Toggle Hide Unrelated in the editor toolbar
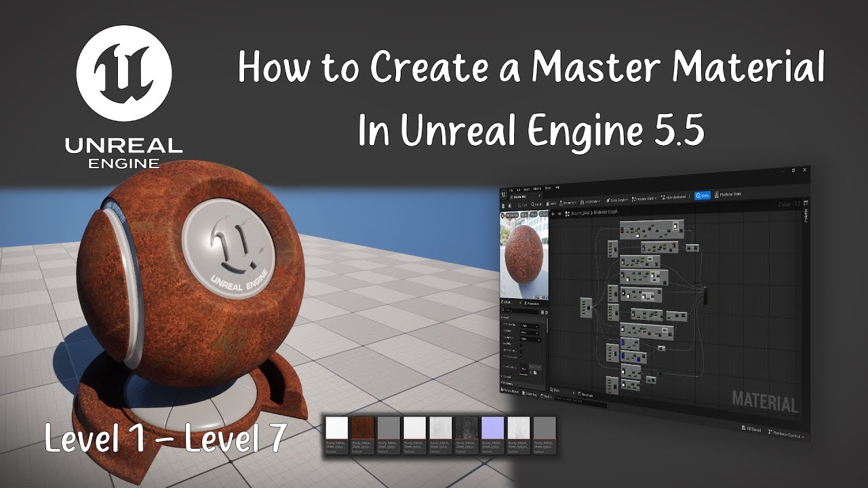Screen dimensions: 868x488 (x=673, y=197)
